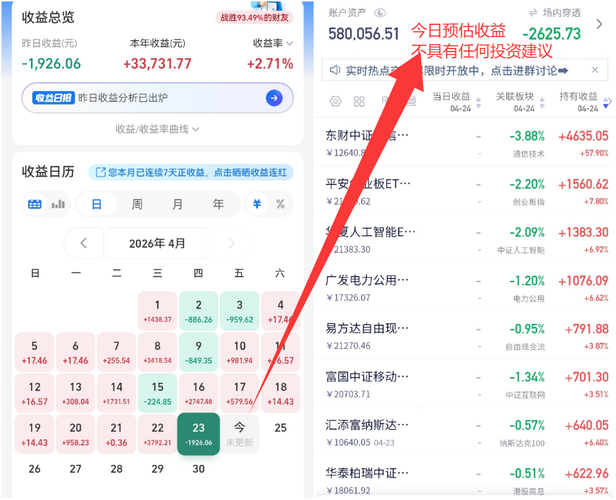Click the -2.20% 创业板指 sector value
This screenshot has height=500, width=616.
click(527, 185)
